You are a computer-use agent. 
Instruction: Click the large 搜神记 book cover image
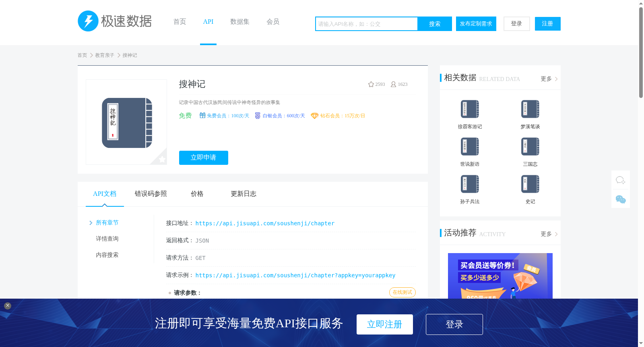coord(126,123)
